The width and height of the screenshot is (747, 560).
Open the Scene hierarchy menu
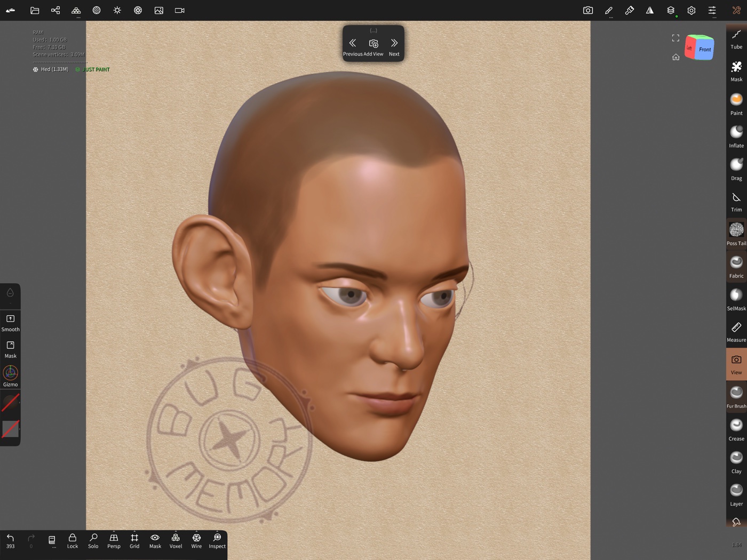55,10
